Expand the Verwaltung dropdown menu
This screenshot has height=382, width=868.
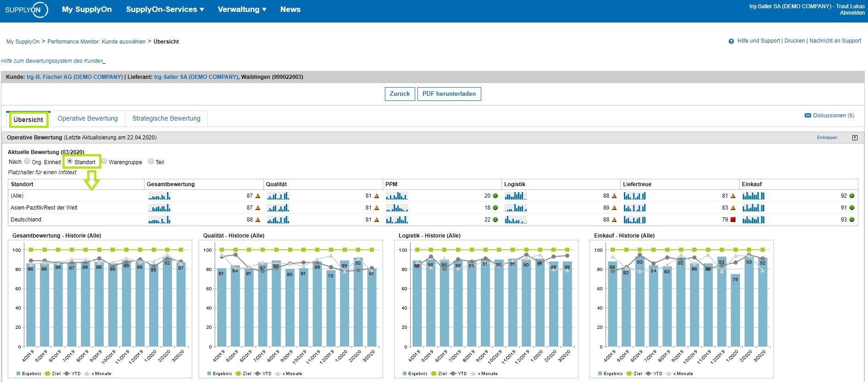pyautogui.click(x=242, y=9)
